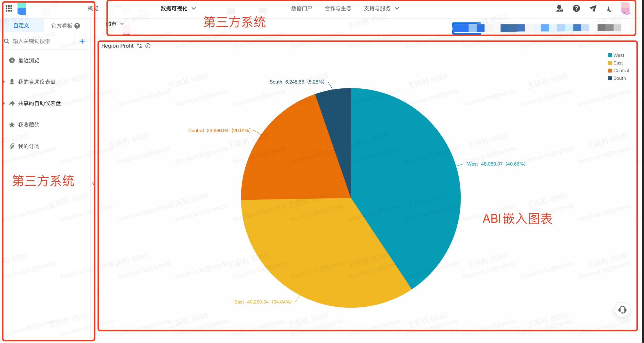Click the help icon next to 官方看板

click(x=77, y=26)
